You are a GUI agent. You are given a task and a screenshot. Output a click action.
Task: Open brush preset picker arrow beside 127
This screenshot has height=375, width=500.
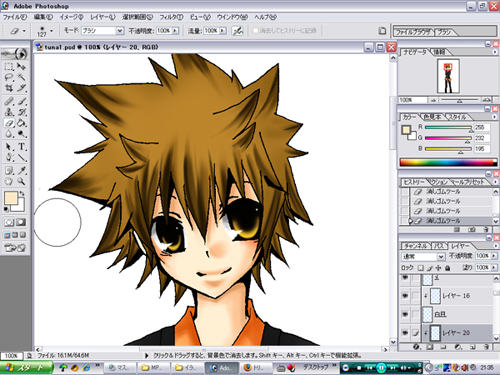(x=51, y=31)
